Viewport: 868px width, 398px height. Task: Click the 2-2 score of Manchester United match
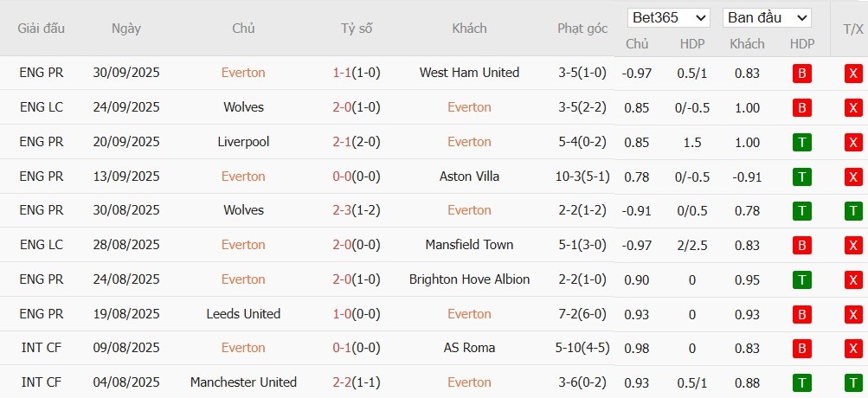point(342,382)
